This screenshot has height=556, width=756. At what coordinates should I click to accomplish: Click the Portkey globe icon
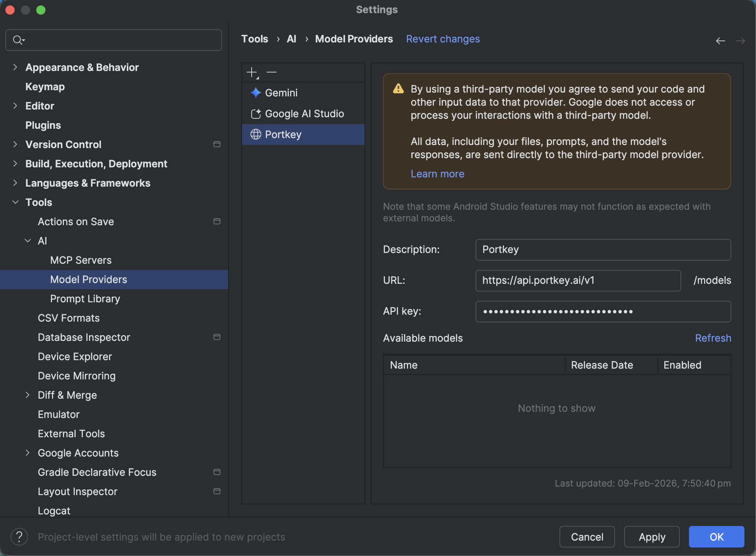point(256,134)
